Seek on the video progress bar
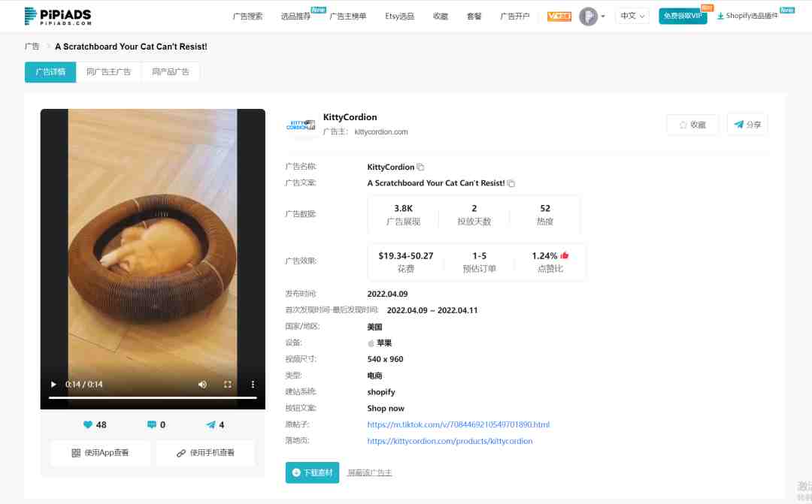The image size is (812, 504). click(153, 397)
